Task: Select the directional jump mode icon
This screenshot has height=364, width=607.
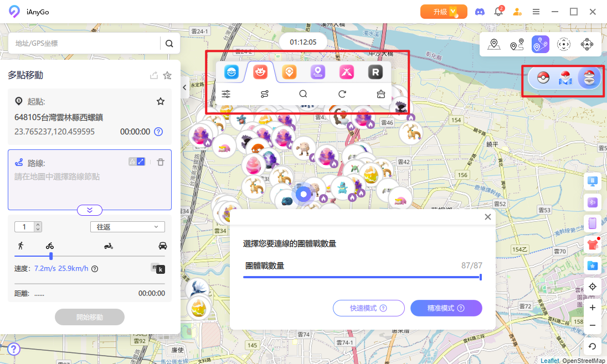Action: coord(587,44)
